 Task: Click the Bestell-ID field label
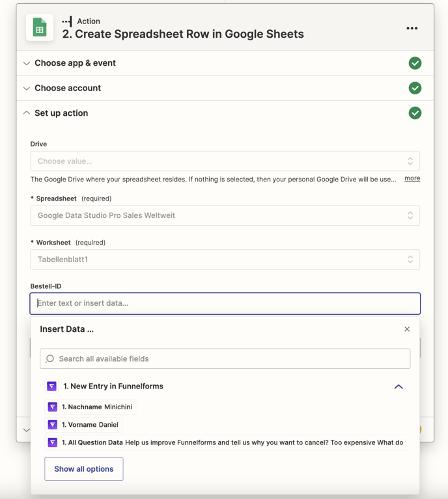[x=46, y=286]
